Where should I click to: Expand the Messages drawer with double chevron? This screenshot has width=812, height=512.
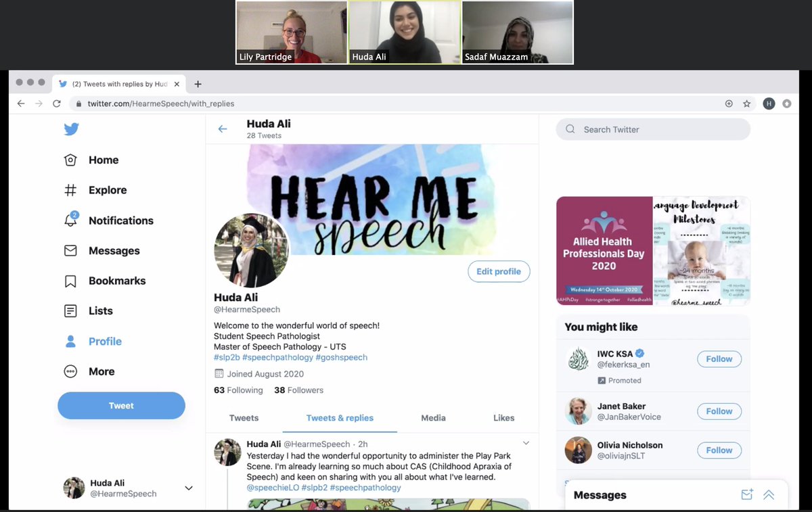pos(769,495)
